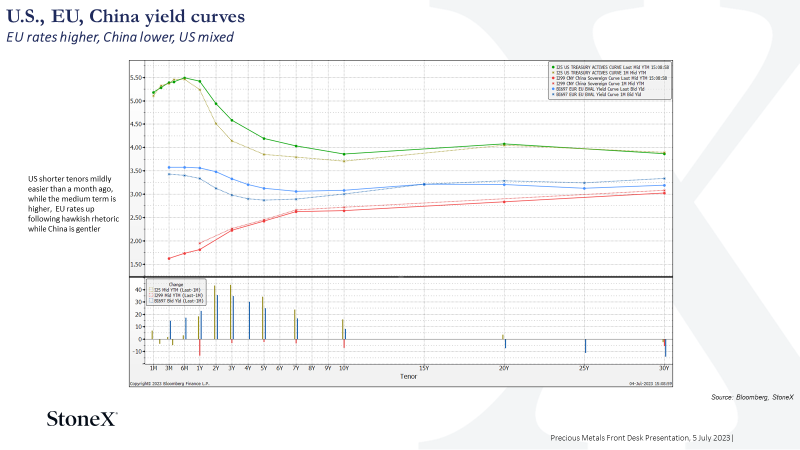Click red marker of China Sovereign Last legend
This screenshot has width=800, height=450.
point(553,78)
